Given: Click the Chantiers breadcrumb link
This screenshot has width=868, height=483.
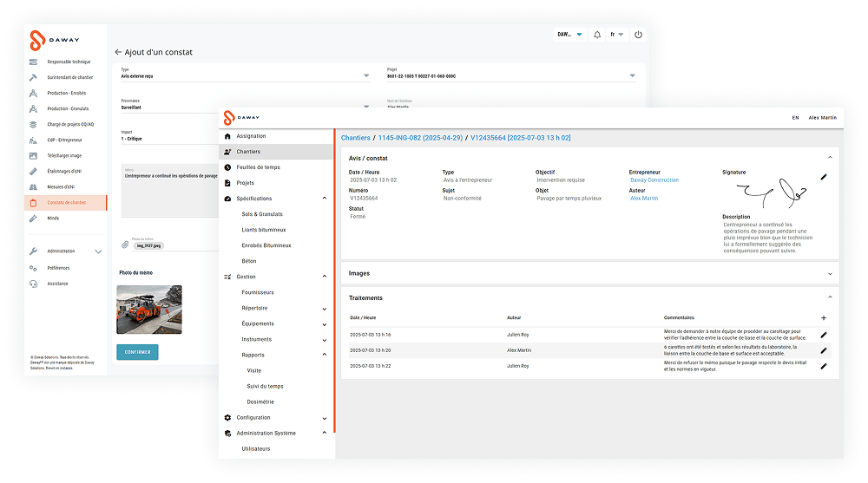Looking at the screenshot, I should pos(355,138).
